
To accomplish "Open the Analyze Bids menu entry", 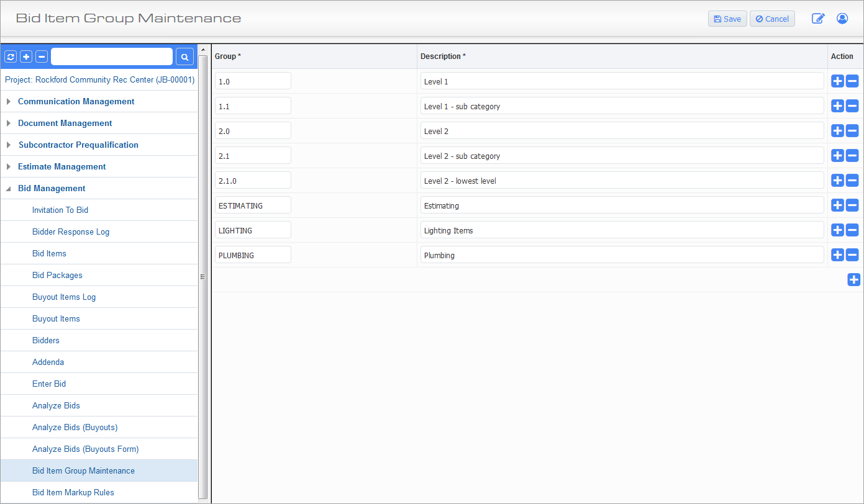I will click(x=56, y=405).
